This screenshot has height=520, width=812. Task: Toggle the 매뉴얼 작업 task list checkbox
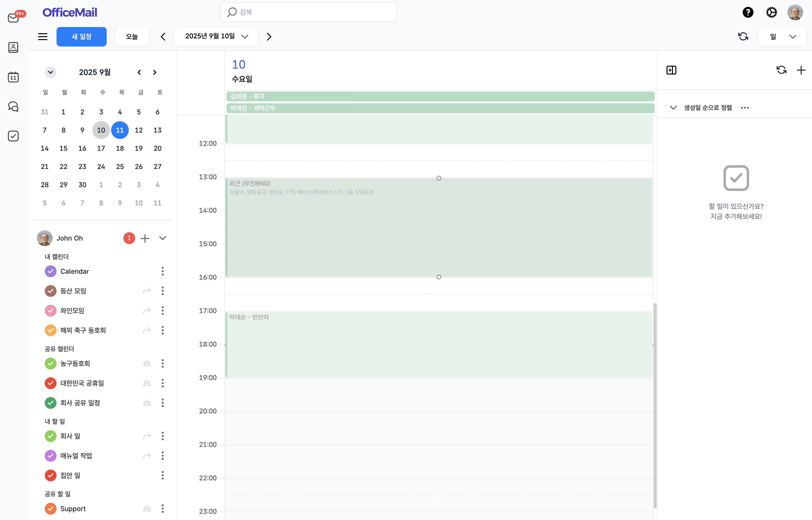(x=51, y=456)
